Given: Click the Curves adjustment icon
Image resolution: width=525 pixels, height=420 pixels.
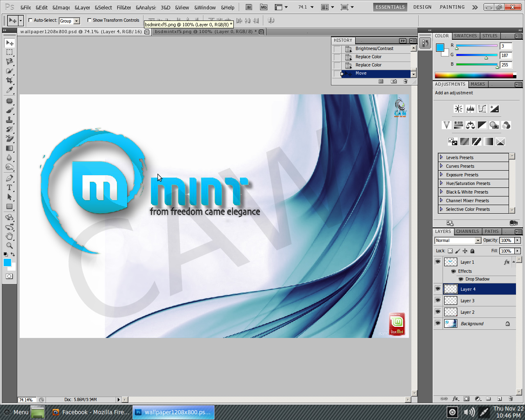Looking at the screenshot, I should 482,109.
